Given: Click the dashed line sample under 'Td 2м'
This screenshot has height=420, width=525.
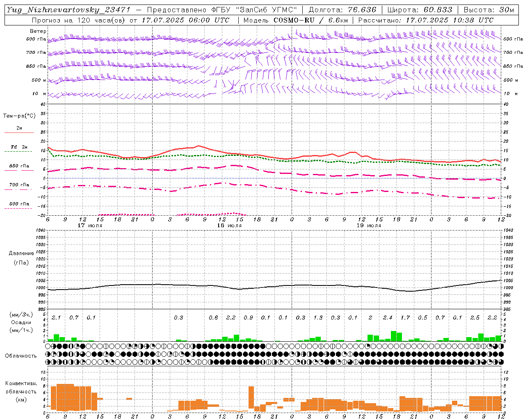Looking at the screenshot, I should (x=19, y=152).
